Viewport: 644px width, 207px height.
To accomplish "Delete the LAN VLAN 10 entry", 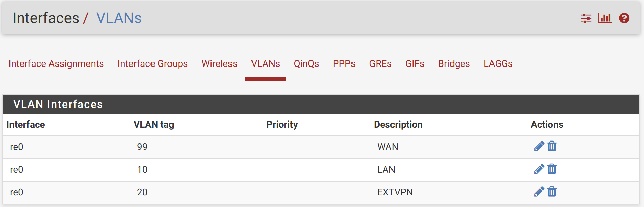I will pos(552,169).
